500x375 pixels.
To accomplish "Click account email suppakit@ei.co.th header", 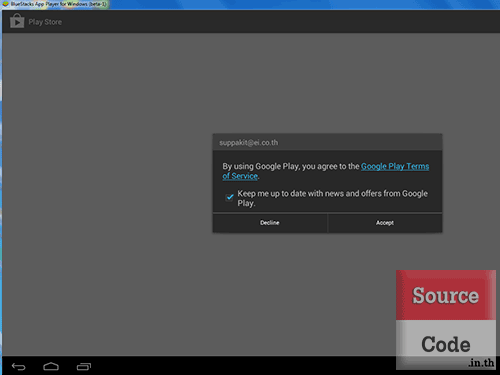I will coord(249,143).
